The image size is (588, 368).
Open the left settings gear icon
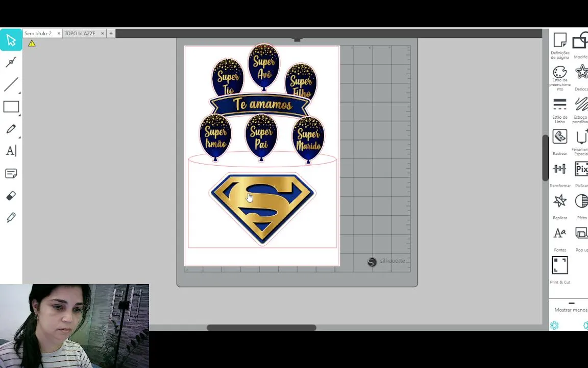554,325
